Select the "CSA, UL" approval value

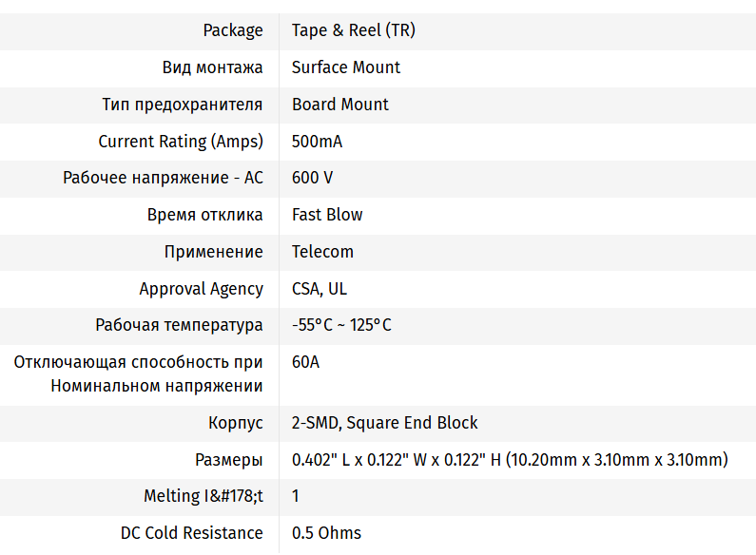click(x=319, y=289)
